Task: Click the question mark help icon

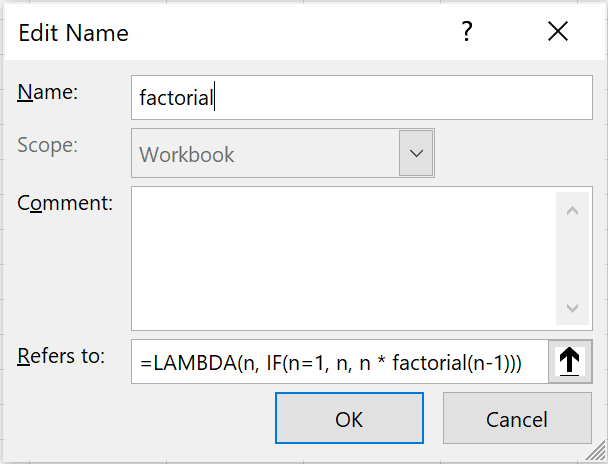Action: pos(466,32)
